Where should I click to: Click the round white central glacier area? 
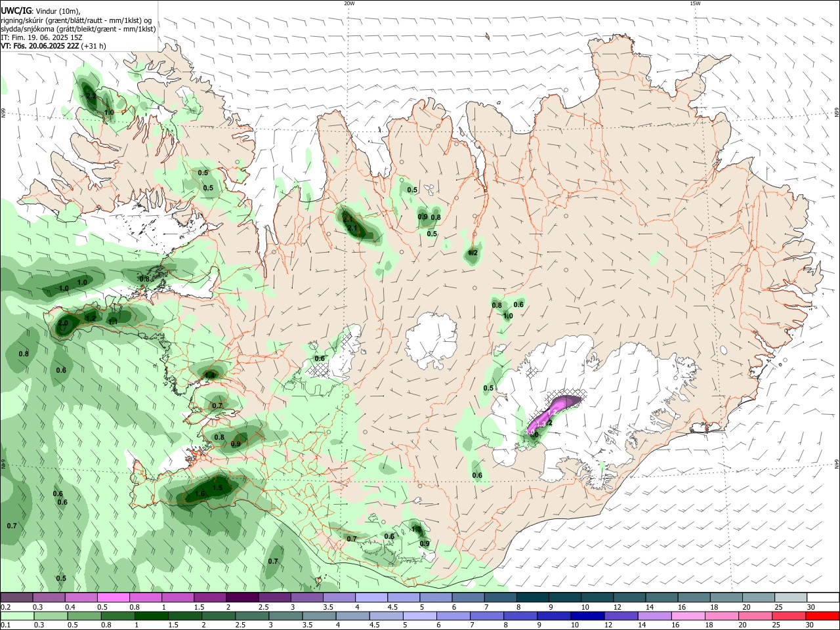coord(431,341)
